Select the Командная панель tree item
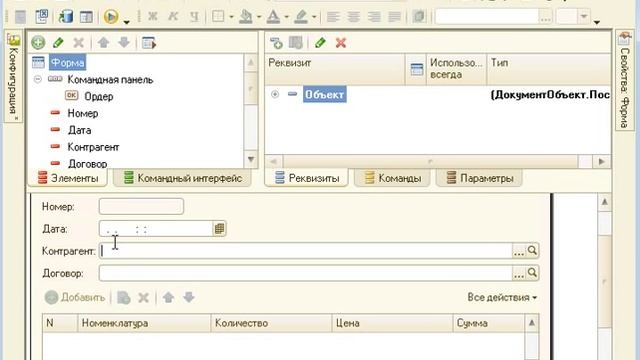The image size is (640, 360). pyautogui.click(x=110, y=80)
